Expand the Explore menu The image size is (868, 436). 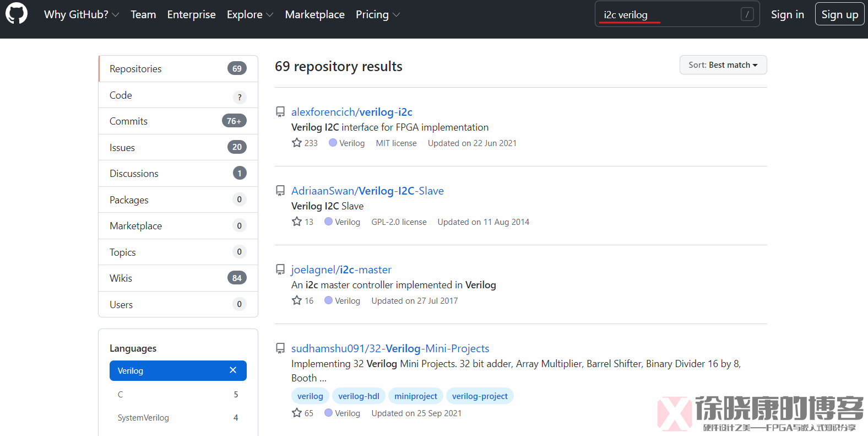click(x=250, y=14)
